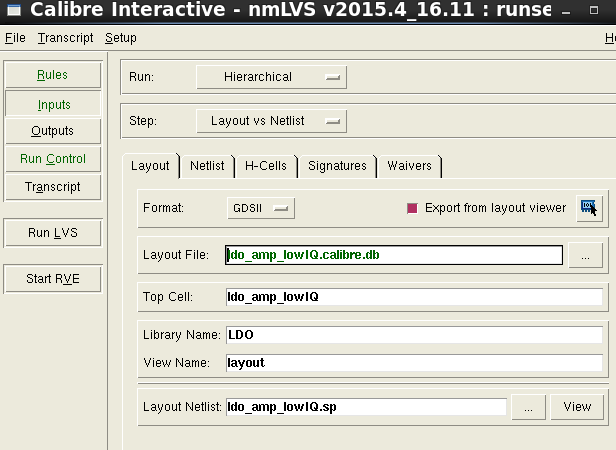Open the Step Layout vs Netlist dropdown
616x450 pixels.
271,121
